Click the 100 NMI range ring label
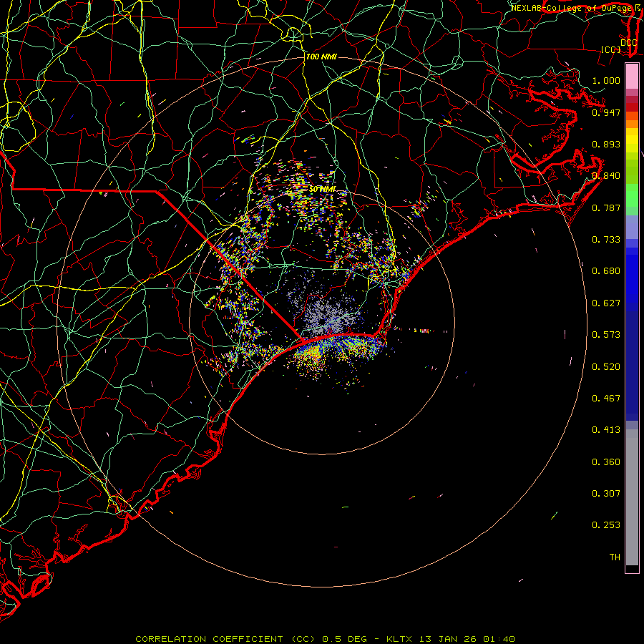The width and height of the screenshot is (644, 644). pyautogui.click(x=321, y=57)
